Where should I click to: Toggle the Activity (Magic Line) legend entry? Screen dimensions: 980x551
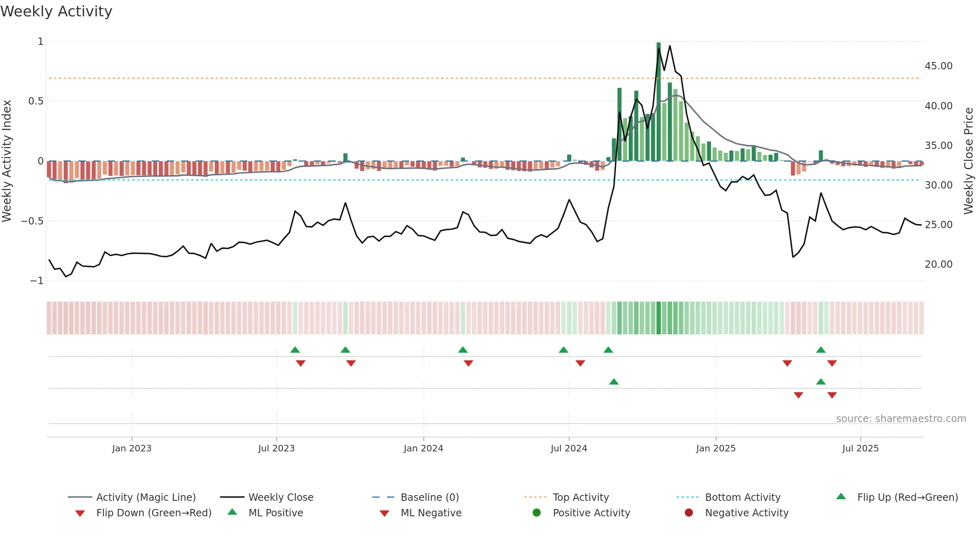tap(132, 497)
